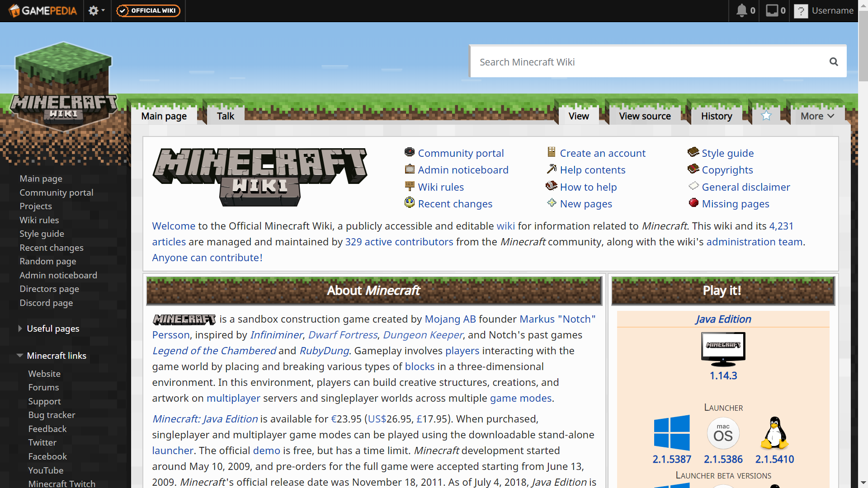Image resolution: width=868 pixels, height=488 pixels.
Task: Open the More dropdown tab
Action: pyautogui.click(x=817, y=116)
